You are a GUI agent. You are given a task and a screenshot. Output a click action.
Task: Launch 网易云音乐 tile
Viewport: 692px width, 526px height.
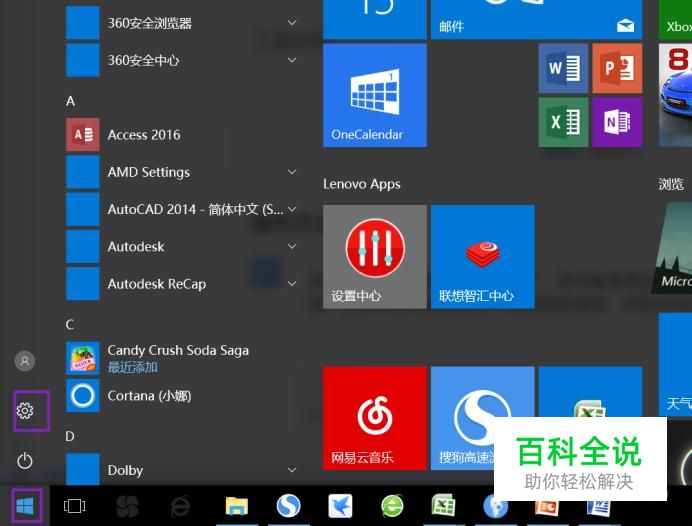click(x=375, y=418)
